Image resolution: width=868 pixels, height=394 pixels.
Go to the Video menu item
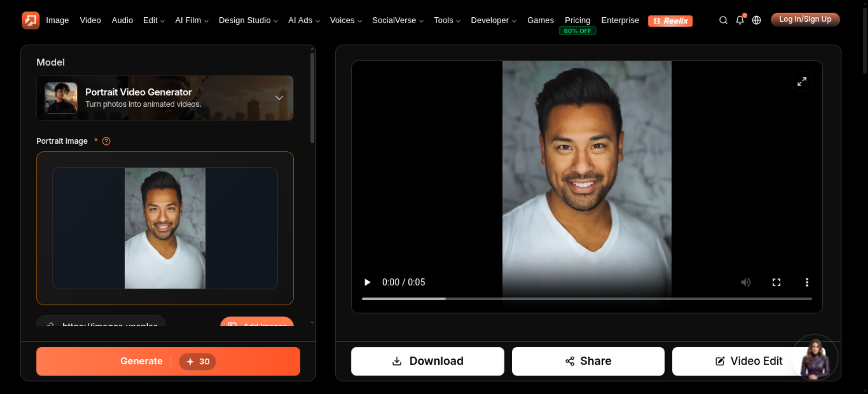point(90,20)
